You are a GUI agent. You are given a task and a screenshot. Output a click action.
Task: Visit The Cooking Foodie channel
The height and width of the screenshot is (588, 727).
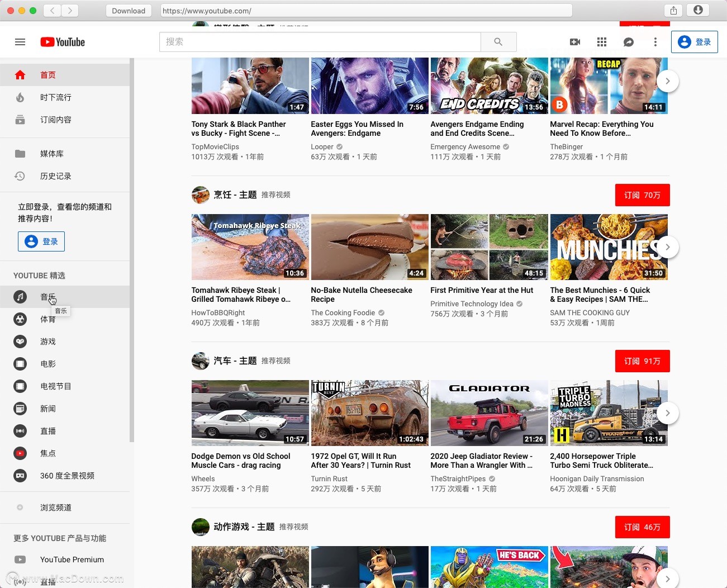343,313
